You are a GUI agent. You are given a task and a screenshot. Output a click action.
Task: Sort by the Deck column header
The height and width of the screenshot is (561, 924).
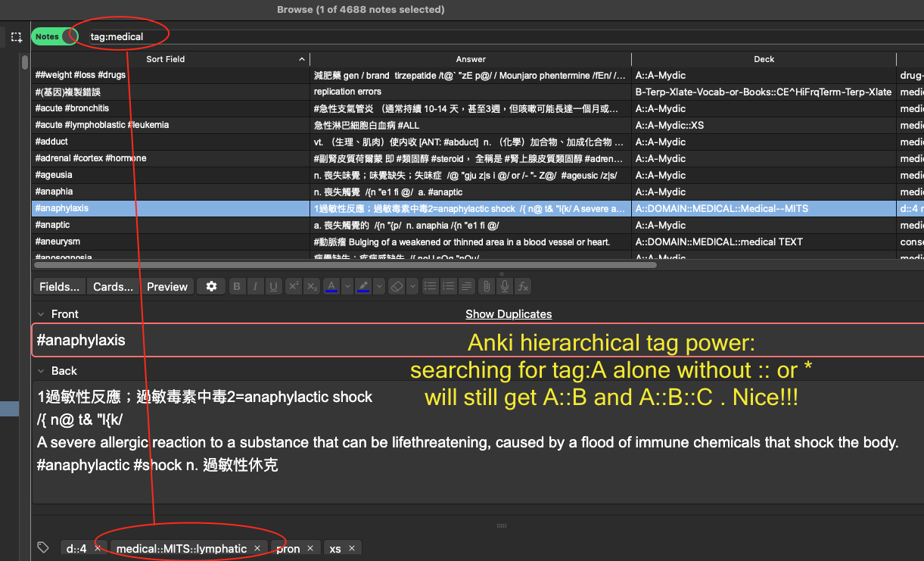[x=764, y=59]
